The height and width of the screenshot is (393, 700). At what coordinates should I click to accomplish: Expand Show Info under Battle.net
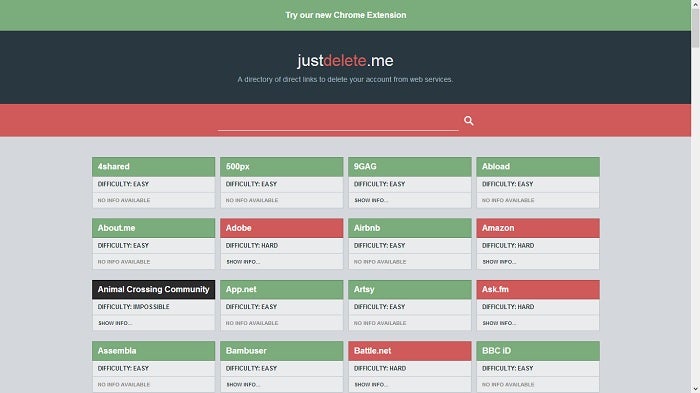point(371,385)
